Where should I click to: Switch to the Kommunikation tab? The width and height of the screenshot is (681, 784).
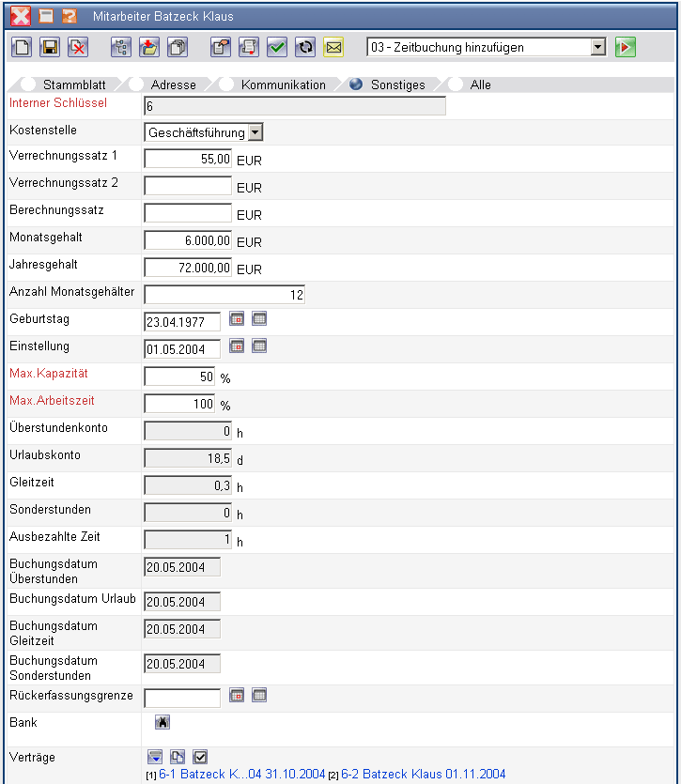point(225,85)
